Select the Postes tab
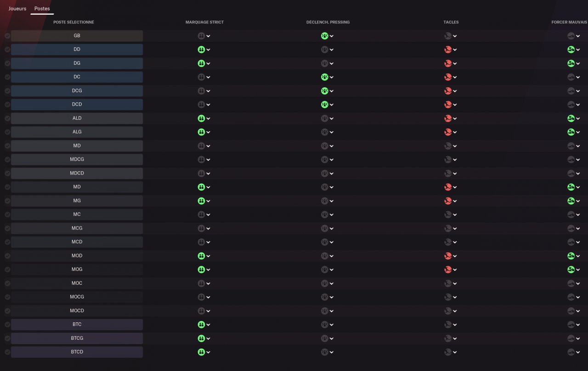The image size is (588, 371). pyautogui.click(x=42, y=9)
